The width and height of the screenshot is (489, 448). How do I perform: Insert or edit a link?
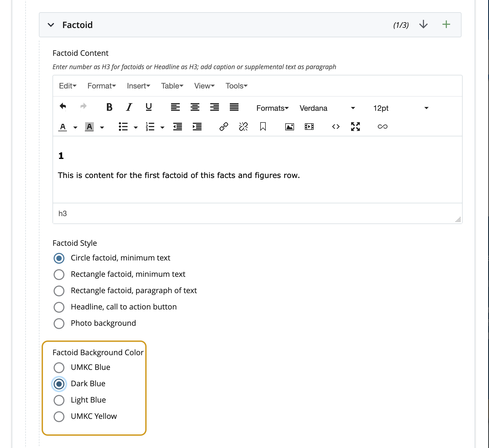click(x=224, y=127)
